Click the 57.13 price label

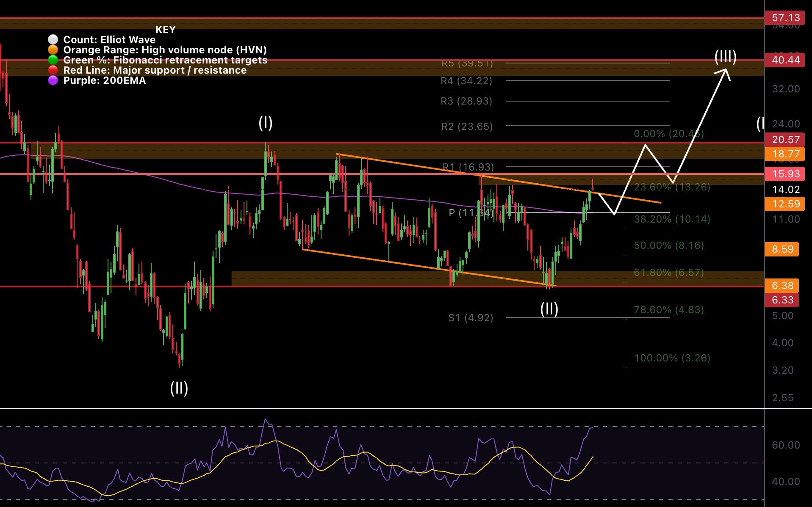786,18
